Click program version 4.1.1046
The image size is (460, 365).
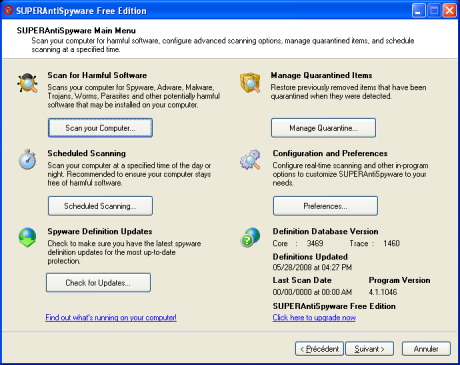(x=383, y=292)
